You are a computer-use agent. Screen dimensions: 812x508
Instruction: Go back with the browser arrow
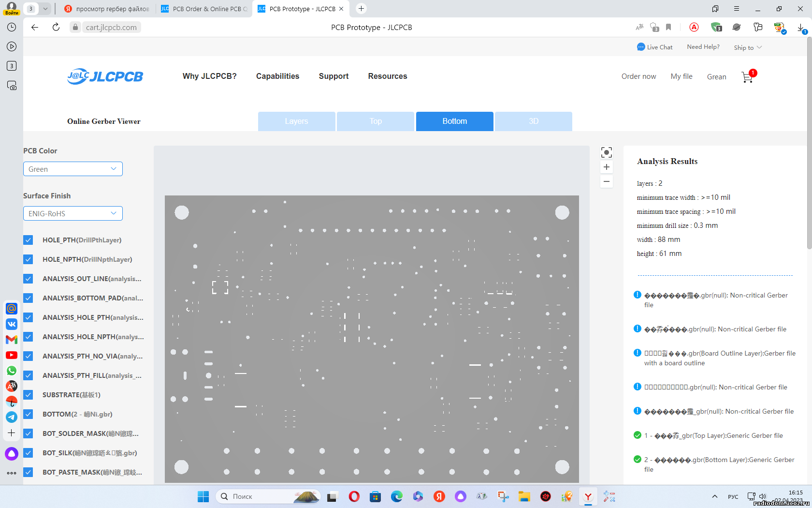(35, 27)
